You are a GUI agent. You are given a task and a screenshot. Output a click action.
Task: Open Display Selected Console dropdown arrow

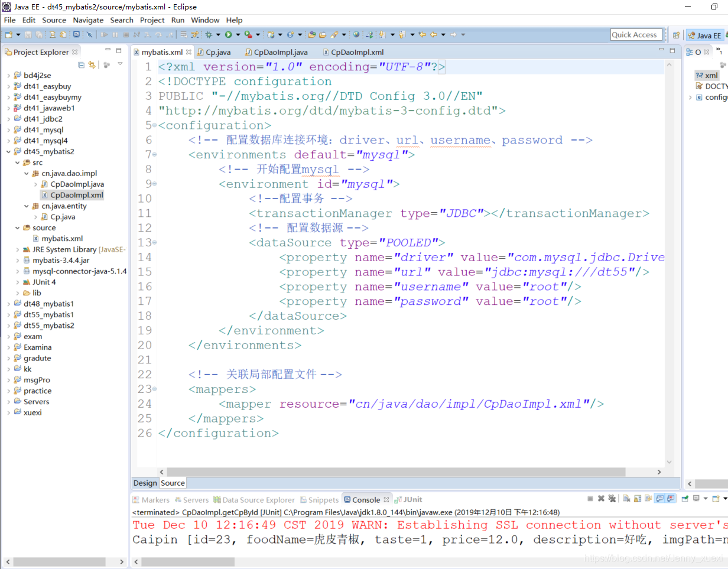click(706, 499)
